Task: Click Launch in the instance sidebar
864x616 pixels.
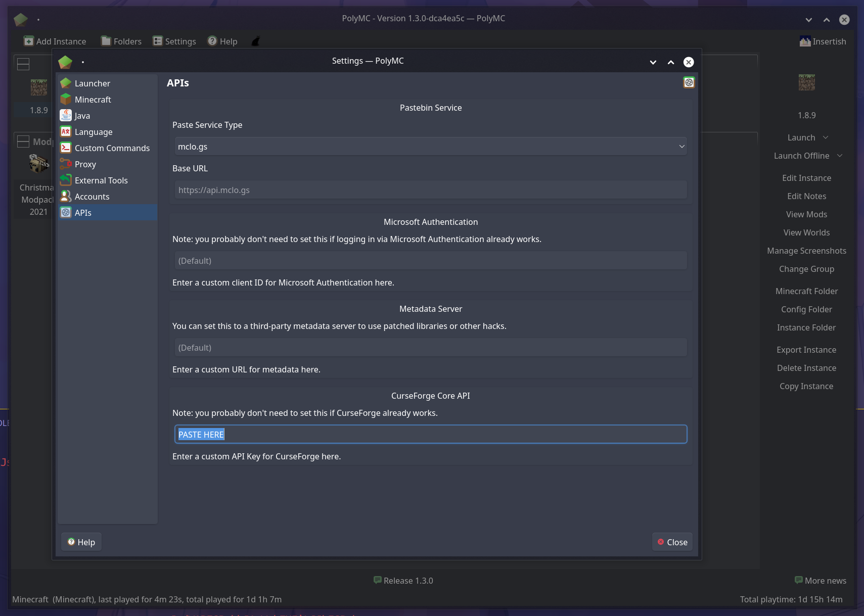Action: [801, 137]
